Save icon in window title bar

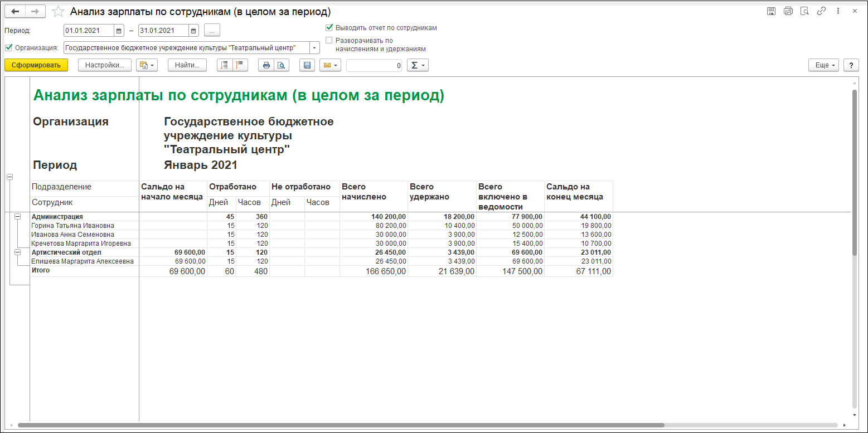[x=771, y=11]
